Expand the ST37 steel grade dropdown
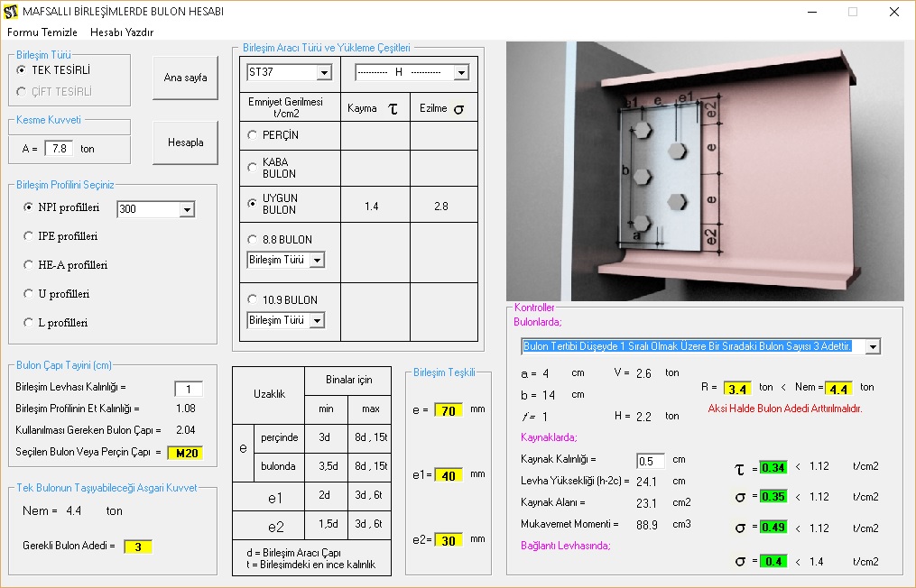The image size is (916, 588). [x=324, y=72]
